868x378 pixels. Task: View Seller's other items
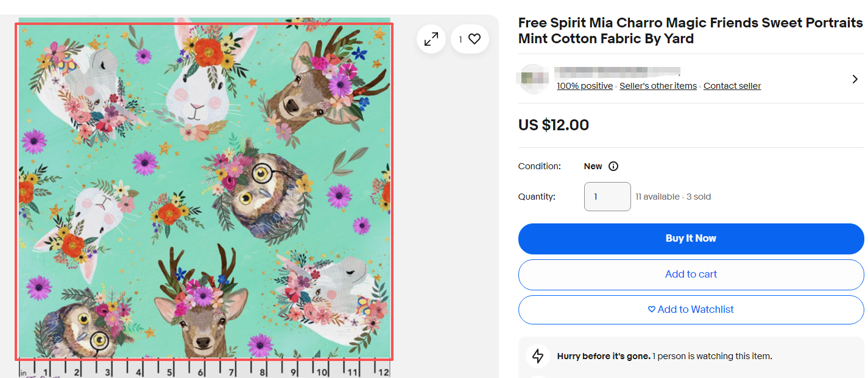pyautogui.click(x=658, y=86)
